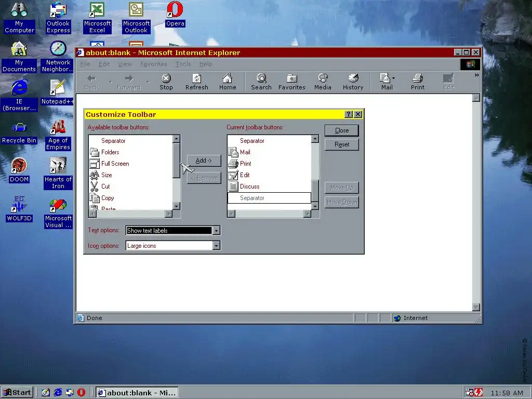Open the Help menu
532x399 pixels.
click(x=206, y=64)
